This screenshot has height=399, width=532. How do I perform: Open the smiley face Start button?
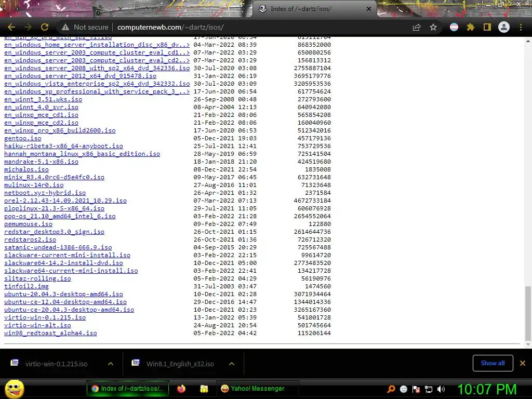tap(14, 389)
